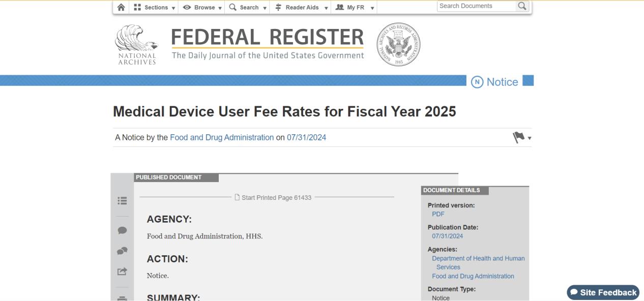
Task: Open the Search dropdown menu
Action: click(247, 7)
